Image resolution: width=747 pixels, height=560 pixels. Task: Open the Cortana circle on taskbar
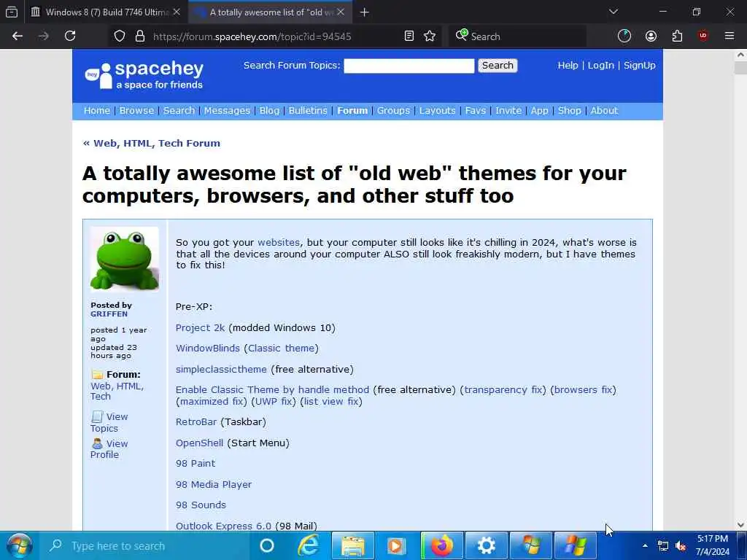[267, 545]
